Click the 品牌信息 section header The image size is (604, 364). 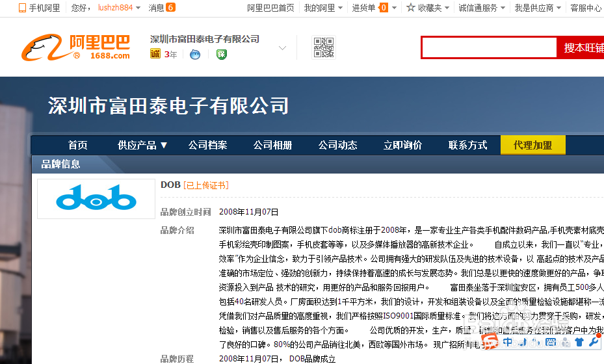click(61, 164)
